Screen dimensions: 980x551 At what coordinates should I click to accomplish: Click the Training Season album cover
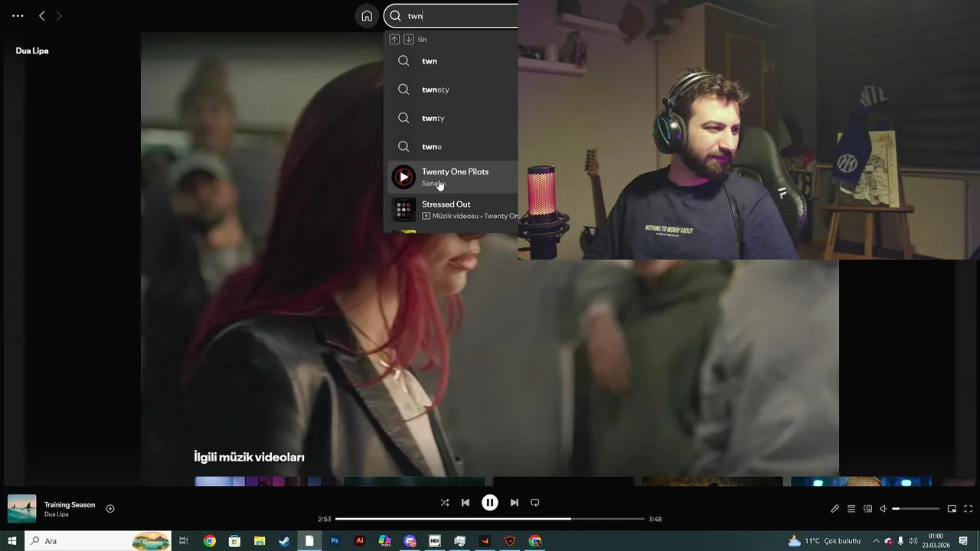[21, 509]
